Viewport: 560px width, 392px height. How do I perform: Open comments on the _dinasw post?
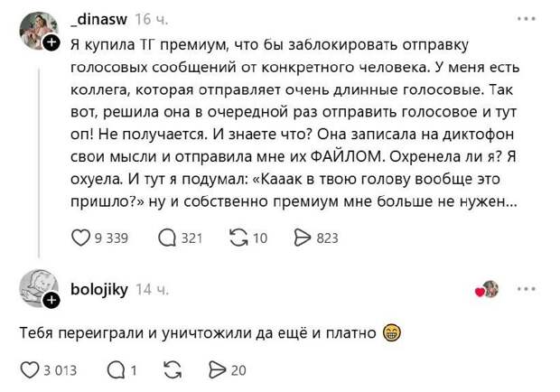[x=167, y=238]
